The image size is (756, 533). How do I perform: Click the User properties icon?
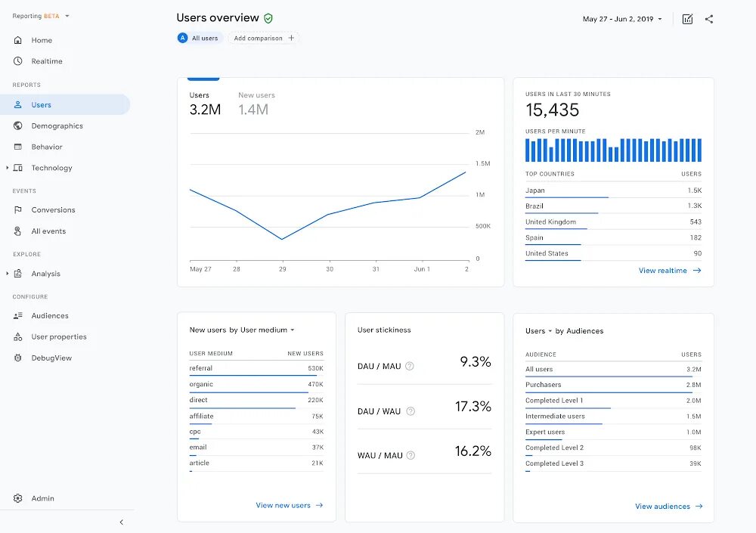coord(17,336)
